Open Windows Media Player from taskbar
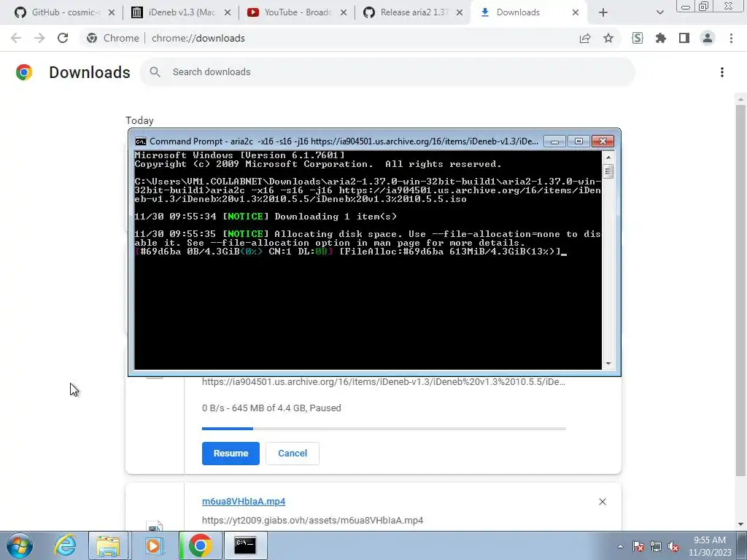 pyautogui.click(x=153, y=545)
